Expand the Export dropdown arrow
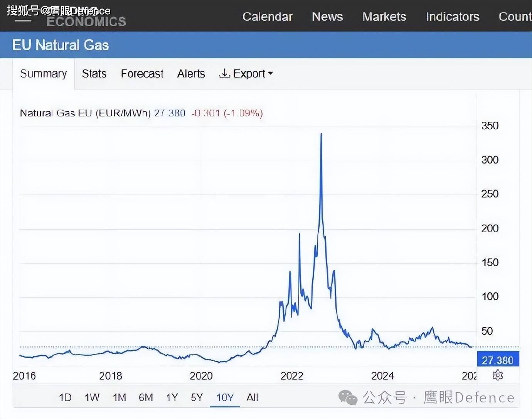The width and height of the screenshot is (532, 419). pyautogui.click(x=270, y=73)
